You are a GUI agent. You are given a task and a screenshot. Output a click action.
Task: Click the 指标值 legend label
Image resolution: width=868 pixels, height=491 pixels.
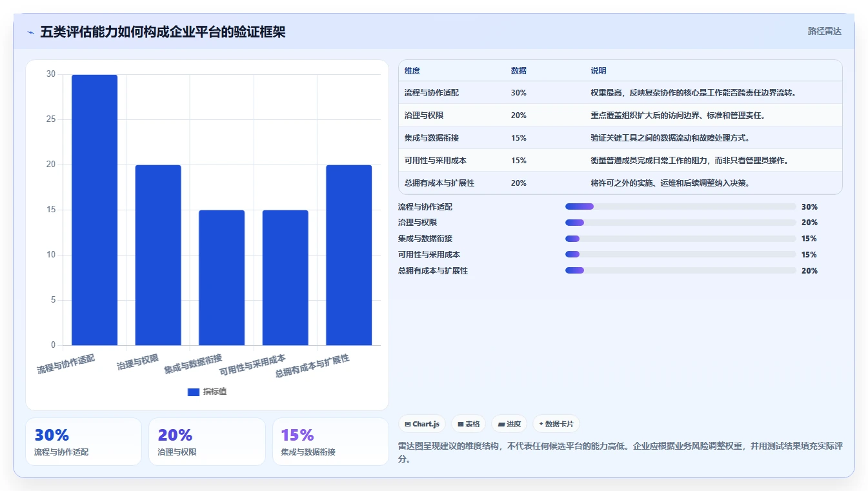215,392
